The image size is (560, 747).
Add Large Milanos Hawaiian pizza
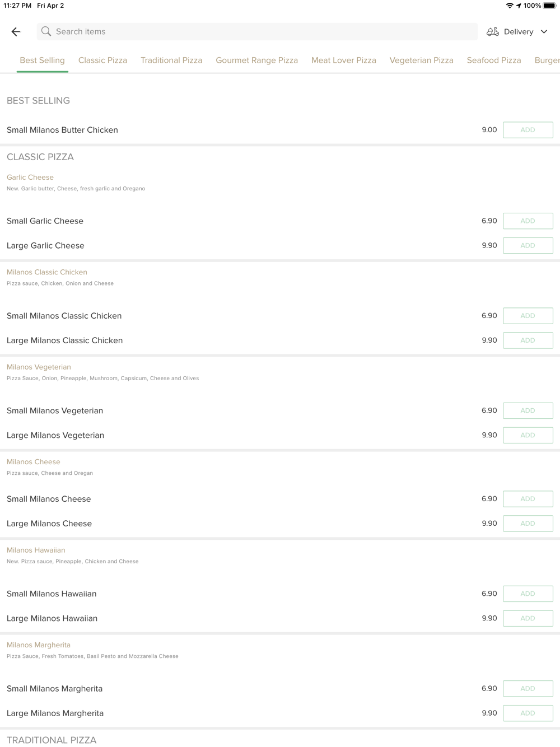pos(528,618)
